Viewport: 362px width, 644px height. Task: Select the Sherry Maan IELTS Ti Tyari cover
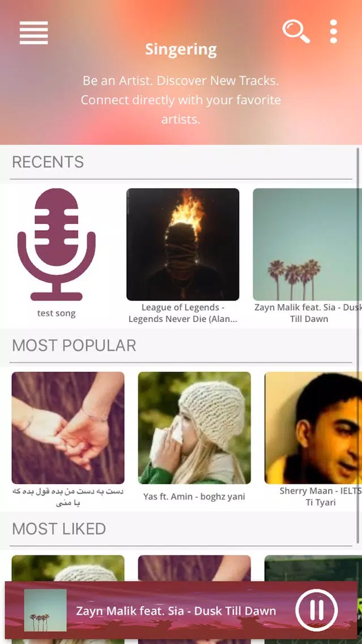pos(313,428)
